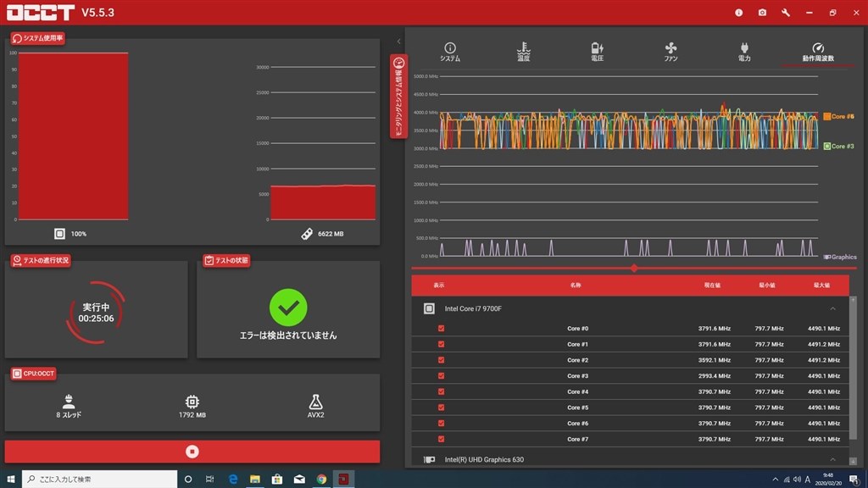Open Task View on the taskbar
The width and height of the screenshot is (868, 488).
pos(210,480)
